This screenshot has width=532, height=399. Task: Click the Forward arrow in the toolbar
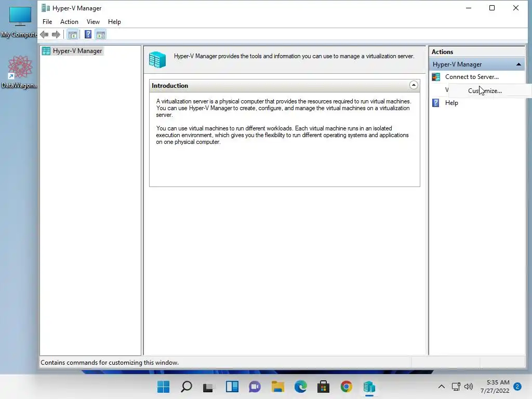(56, 34)
